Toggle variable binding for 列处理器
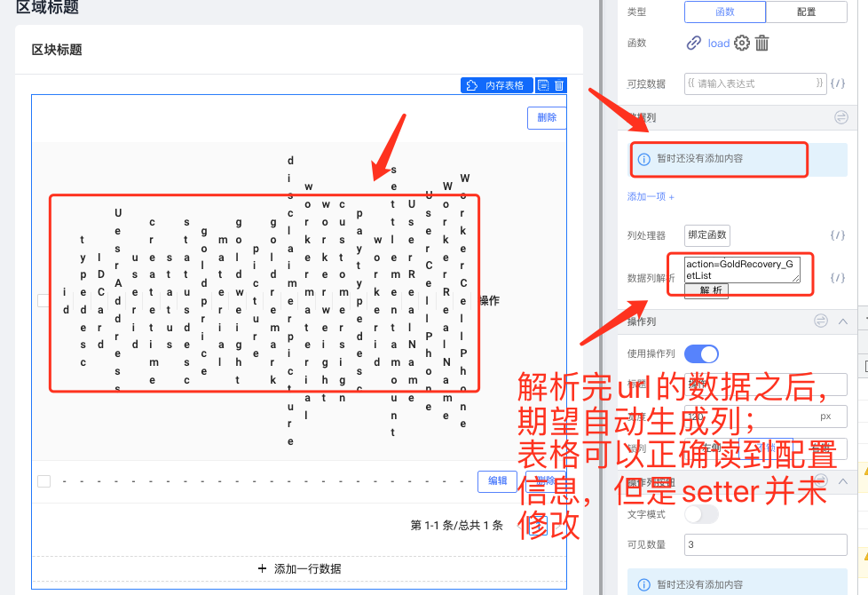This screenshot has width=868, height=595. 838,235
